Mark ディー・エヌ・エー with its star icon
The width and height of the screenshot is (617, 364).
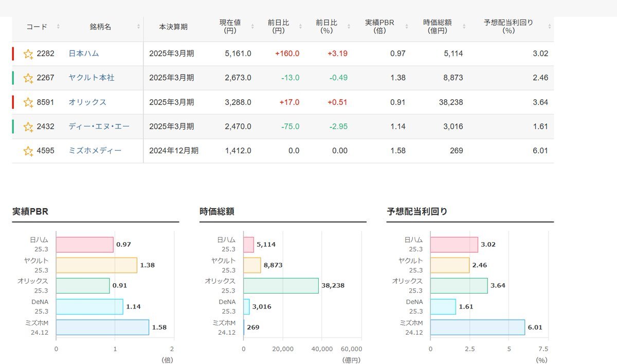pos(28,126)
